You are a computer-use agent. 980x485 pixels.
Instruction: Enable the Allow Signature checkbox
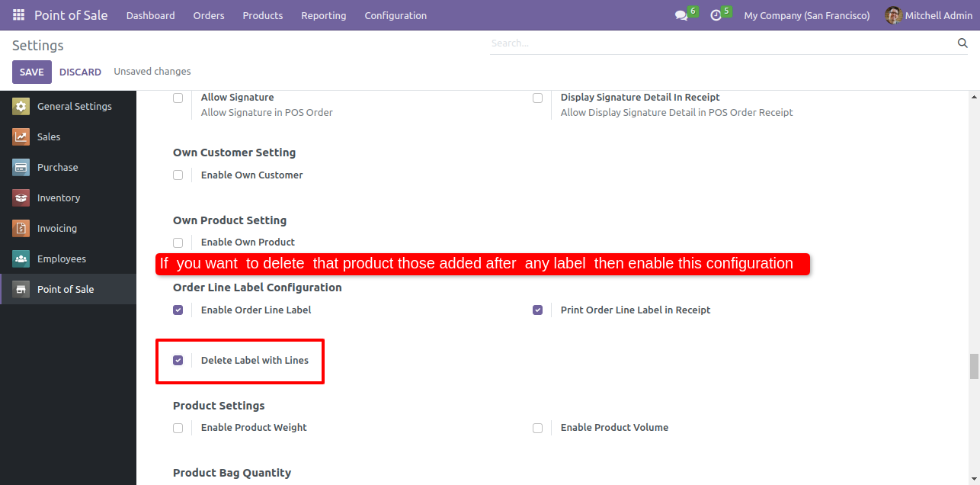pos(178,98)
